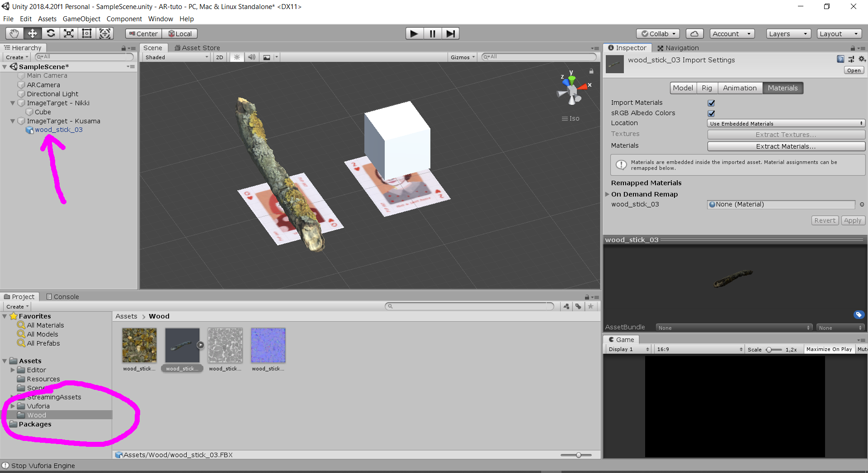This screenshot has width=868, height=473.
Task: Click the cloud services icon
Action: (x=694, y=33)
